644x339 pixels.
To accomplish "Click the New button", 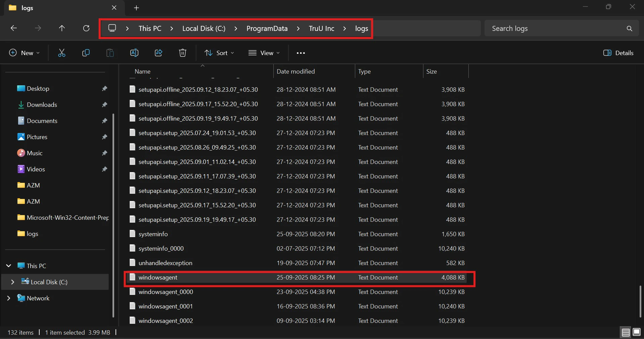I will [24, 53].
